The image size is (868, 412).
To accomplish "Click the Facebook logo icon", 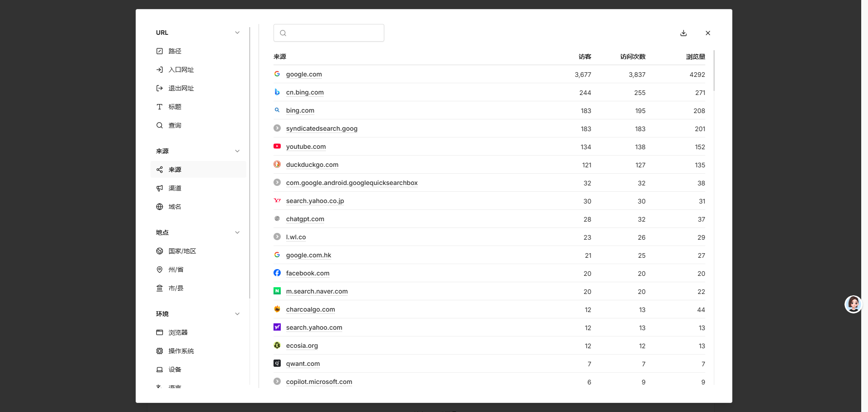I will point(277,273).
